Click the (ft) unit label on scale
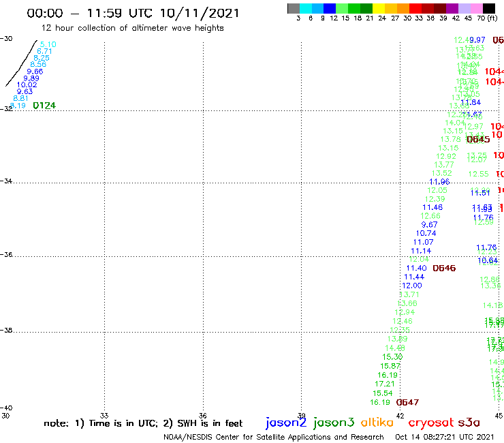This screenshot has height=443, width=504. coord(492,18)
